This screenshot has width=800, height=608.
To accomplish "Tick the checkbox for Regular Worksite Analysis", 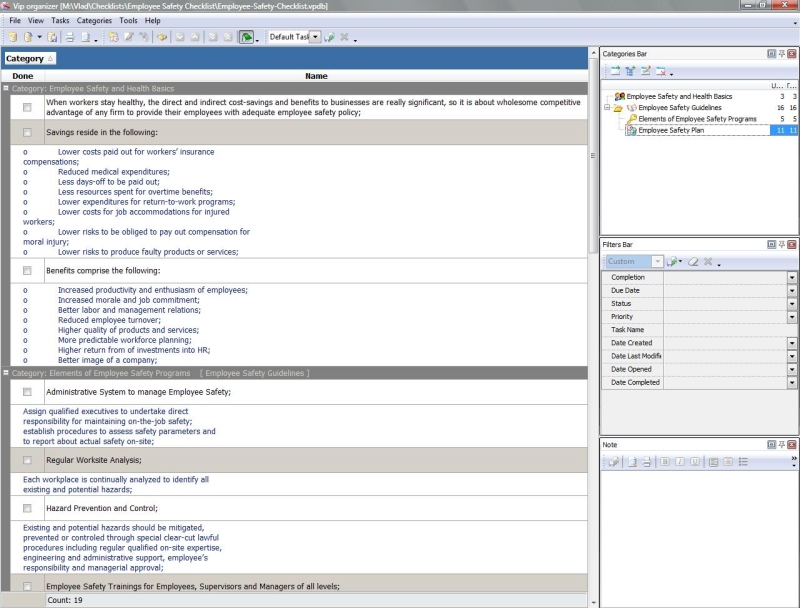I will [x=27, y=460].
